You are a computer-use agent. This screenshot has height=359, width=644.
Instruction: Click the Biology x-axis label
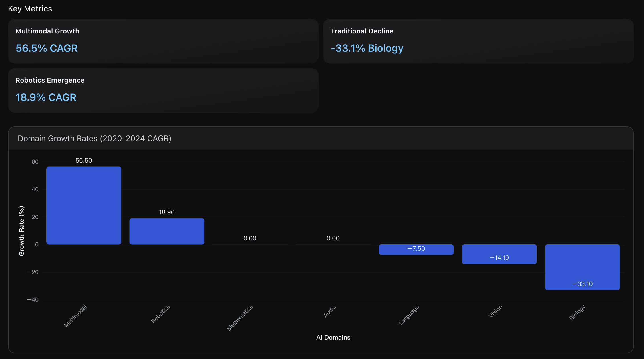click(577, 312)
